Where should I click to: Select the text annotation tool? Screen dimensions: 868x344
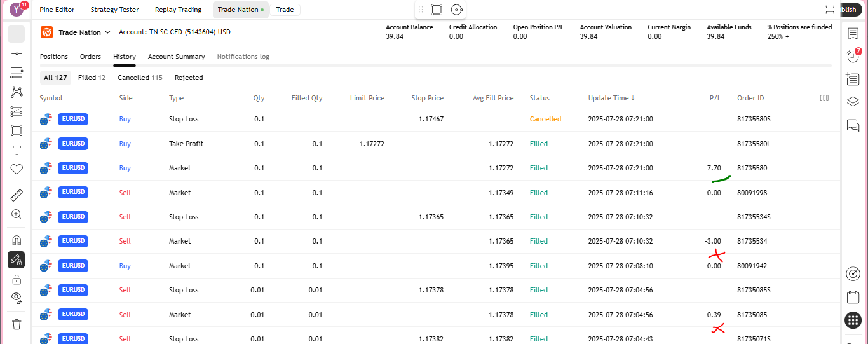coord(17,151)
